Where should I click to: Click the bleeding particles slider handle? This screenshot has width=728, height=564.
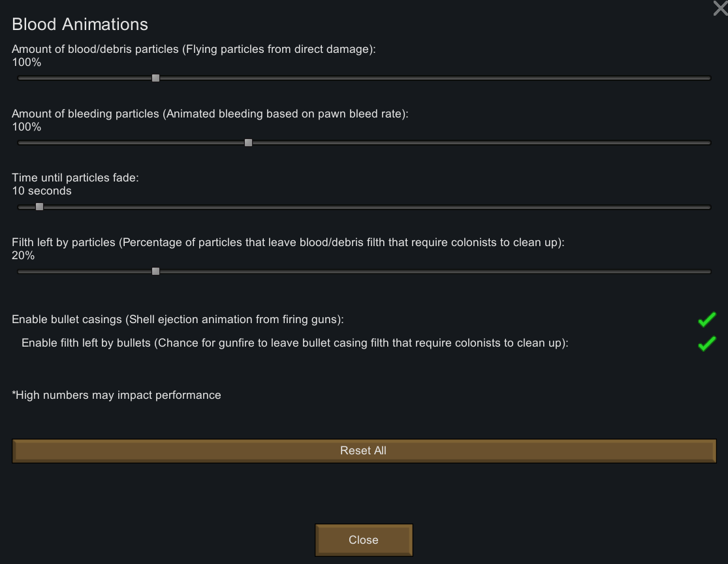248,142
